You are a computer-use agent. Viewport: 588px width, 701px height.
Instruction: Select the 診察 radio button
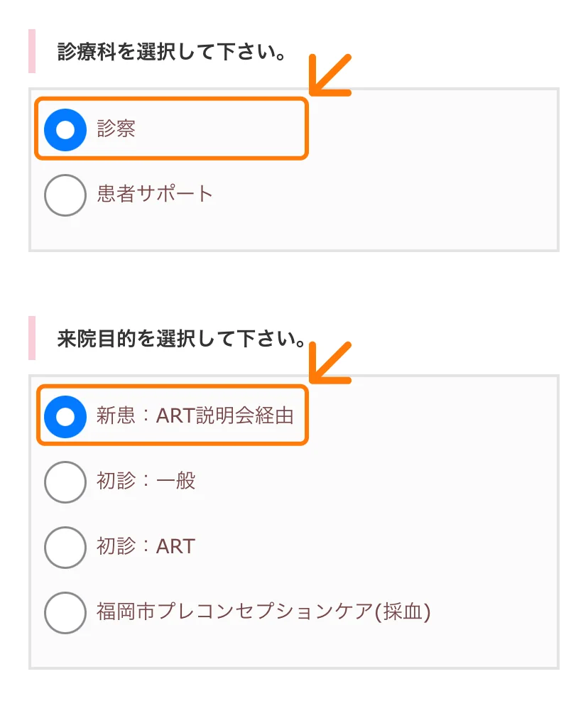(65, 129)
